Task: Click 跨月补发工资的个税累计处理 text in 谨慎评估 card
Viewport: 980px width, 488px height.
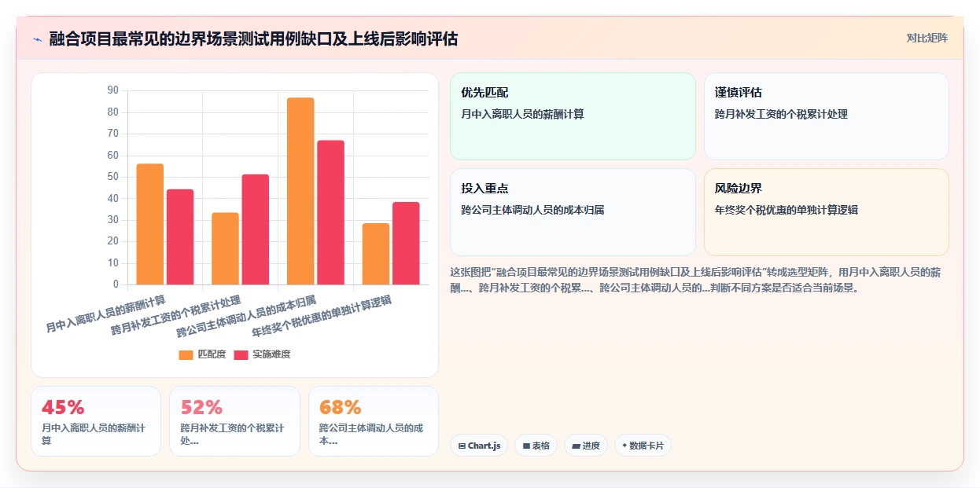Action: 781,114
